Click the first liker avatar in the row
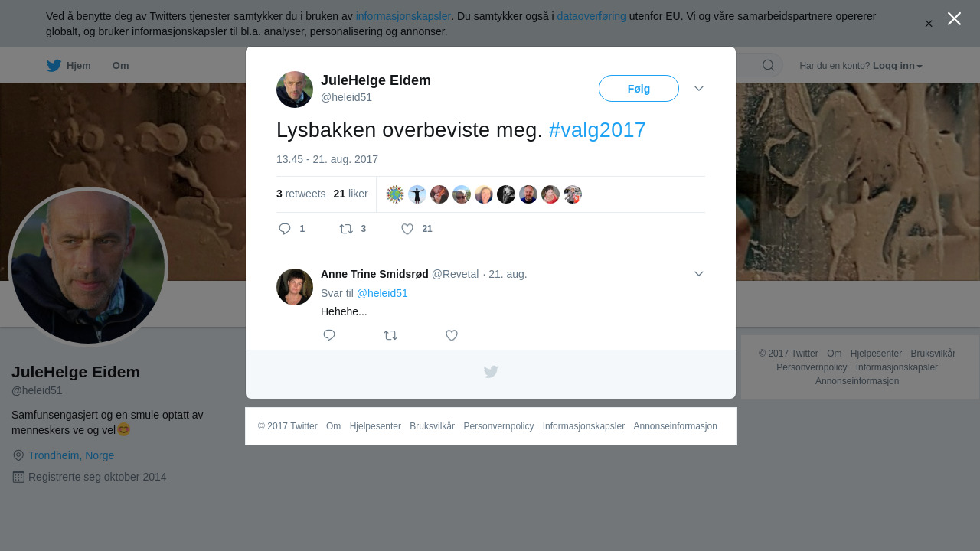 point(395,194)
